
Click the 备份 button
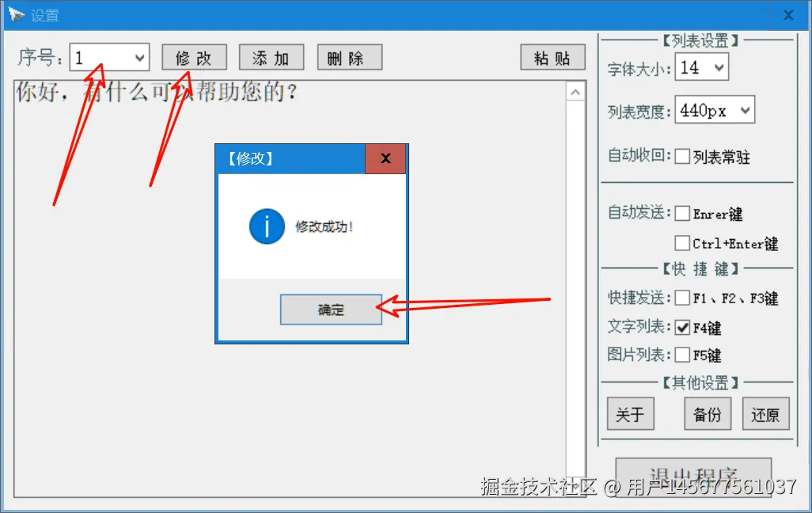pyautogui.click(x=708, y=414)
